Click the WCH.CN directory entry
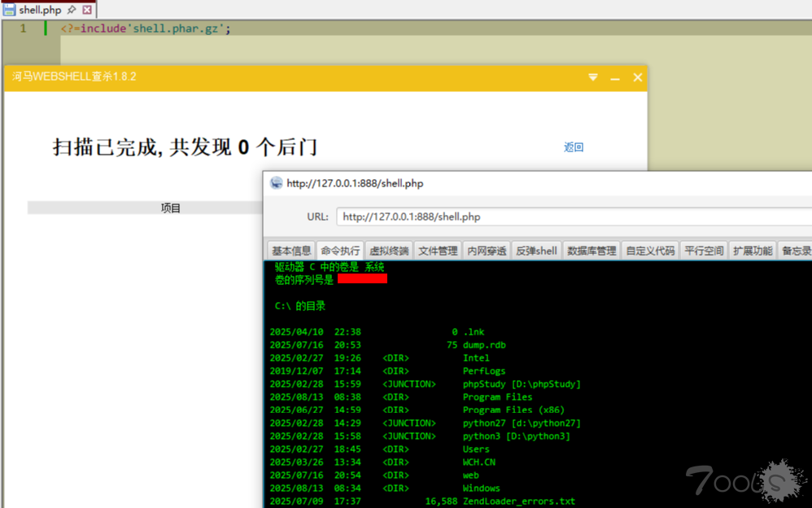Screen dimensions: 812x508 pos(479,462)
